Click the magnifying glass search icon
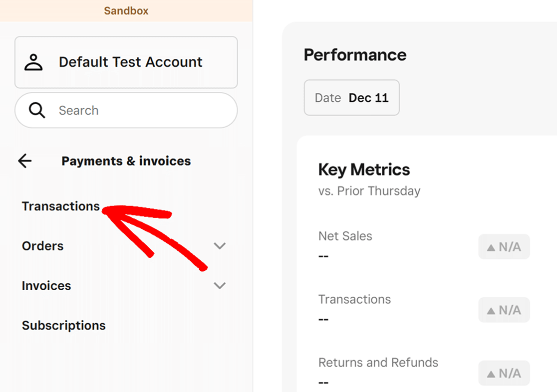 pos(36,110)
